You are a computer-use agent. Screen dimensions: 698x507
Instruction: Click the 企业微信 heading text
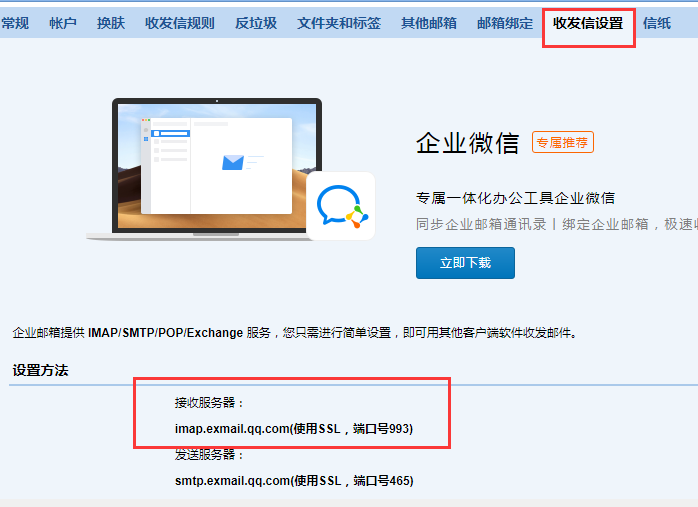click(x=467, y=143)
